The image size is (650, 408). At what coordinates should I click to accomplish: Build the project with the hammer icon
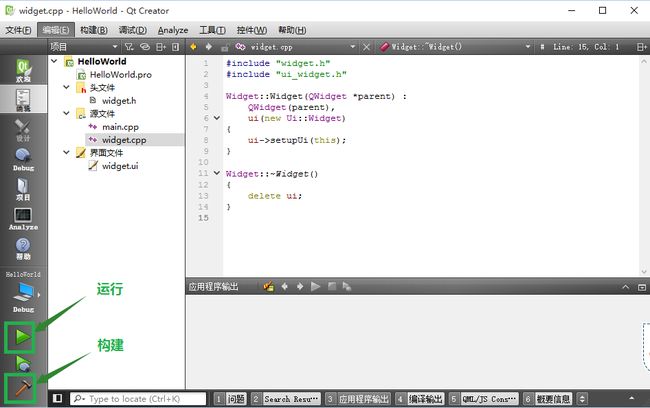coord(22,388)
